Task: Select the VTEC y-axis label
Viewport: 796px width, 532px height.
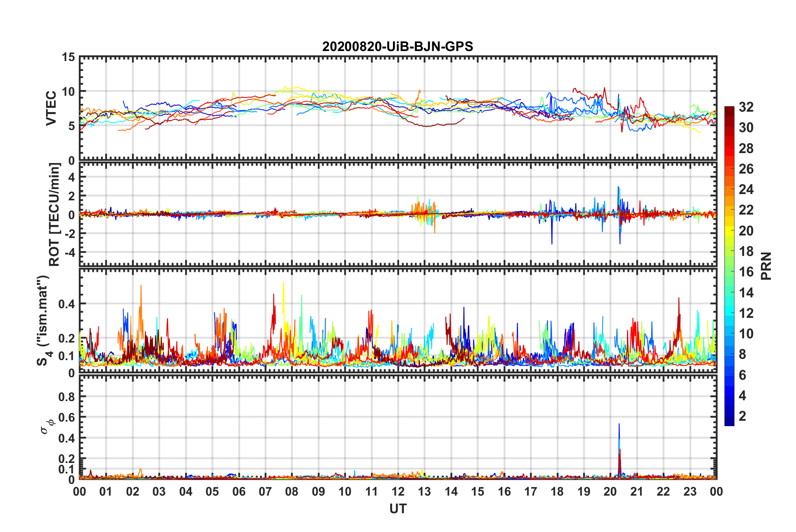Action: 51,108
